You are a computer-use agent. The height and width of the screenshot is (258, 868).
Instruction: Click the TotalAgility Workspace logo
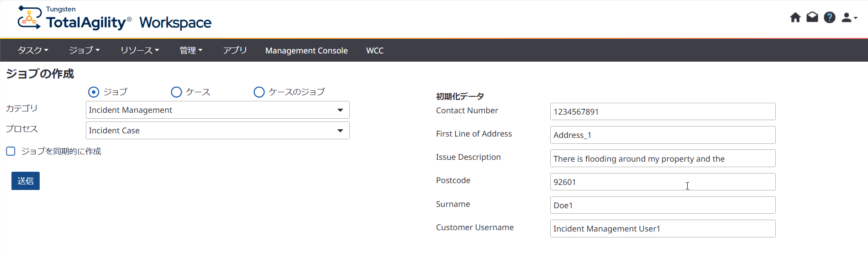coord(114,18)
